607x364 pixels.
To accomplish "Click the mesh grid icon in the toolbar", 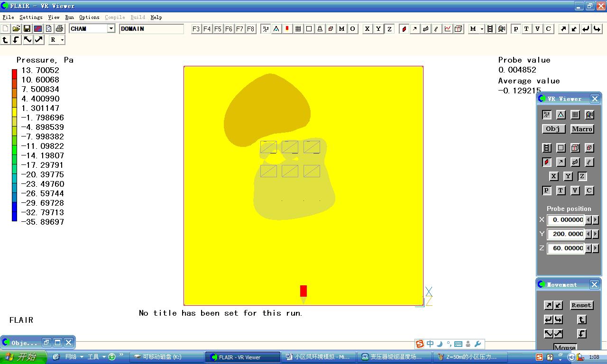I will [298, 29].
